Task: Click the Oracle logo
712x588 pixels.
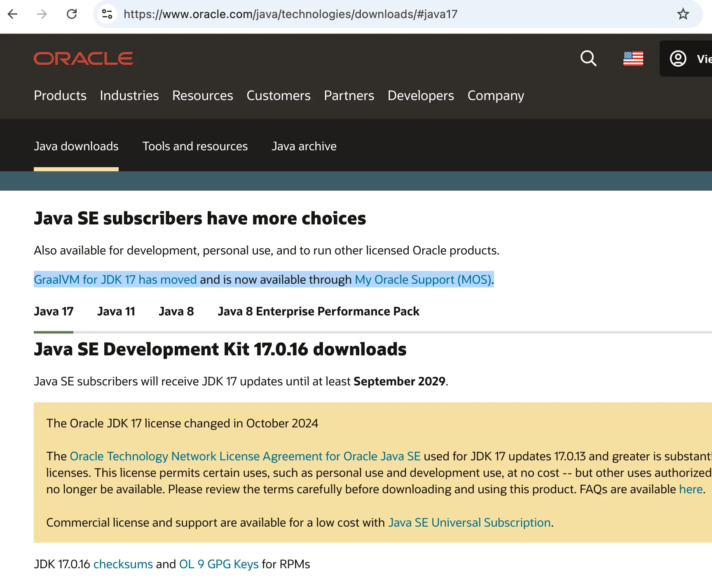Action: pyautogui.click(x=83, y=58)
